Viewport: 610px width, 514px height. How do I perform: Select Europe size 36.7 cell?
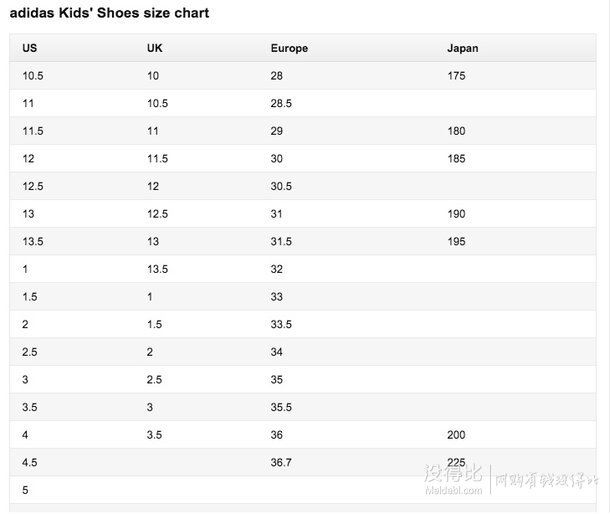click(x=281, y=463)
